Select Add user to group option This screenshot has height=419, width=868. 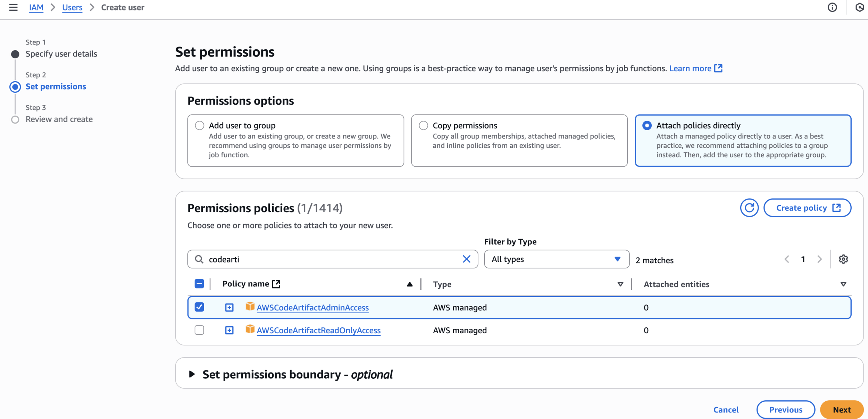click(200, 126)
